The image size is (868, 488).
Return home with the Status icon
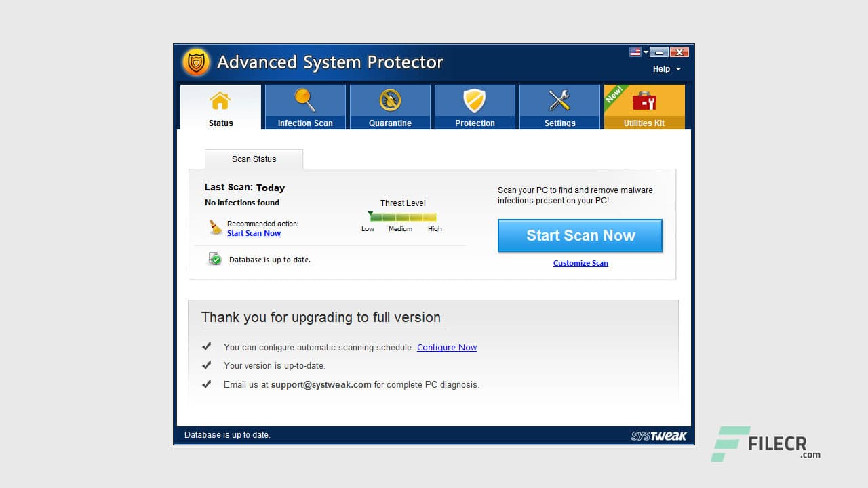coord(220,106)
